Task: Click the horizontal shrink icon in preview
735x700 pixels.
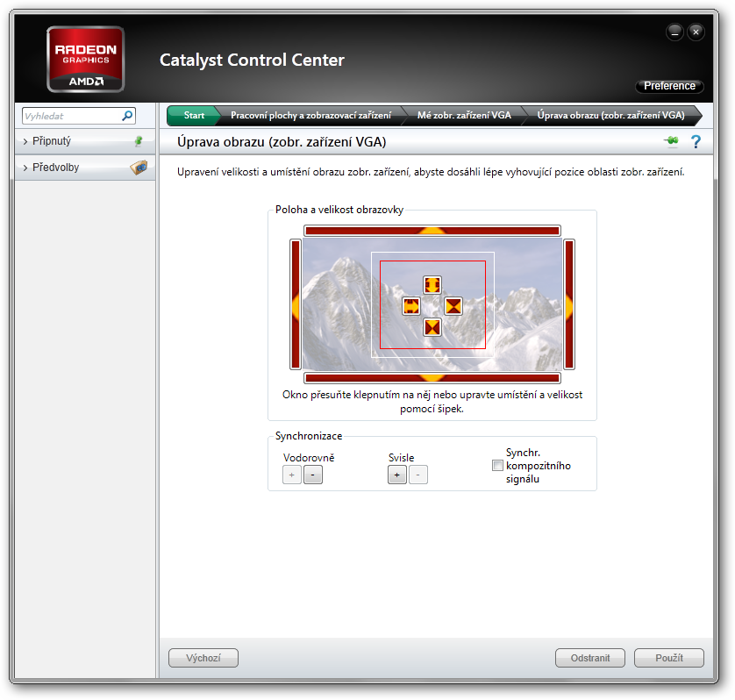Action: click(453, 306)
